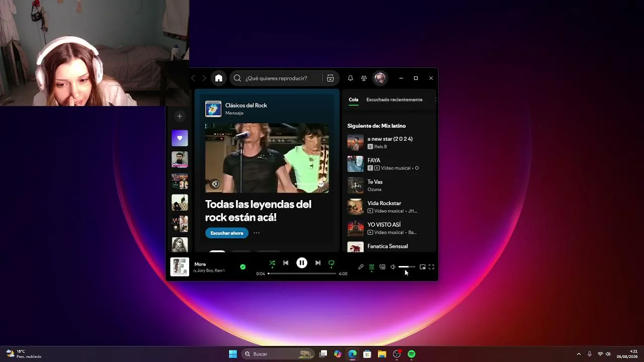Mute with the volume speaker icon

click(x=393, y=267)
